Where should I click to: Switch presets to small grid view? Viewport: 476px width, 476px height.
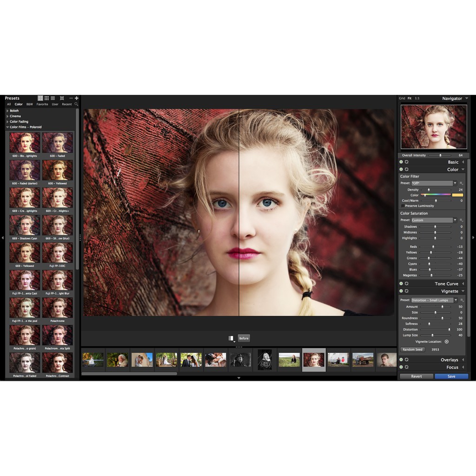point(46,98)
